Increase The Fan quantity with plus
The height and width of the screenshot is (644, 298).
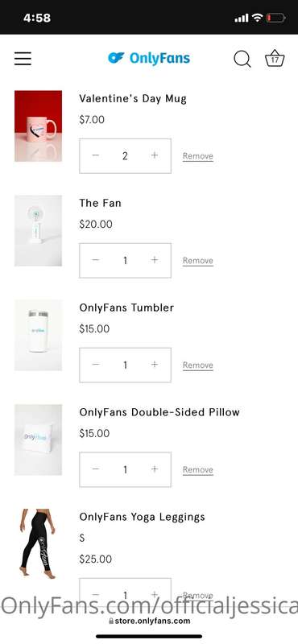coord(154,260)
